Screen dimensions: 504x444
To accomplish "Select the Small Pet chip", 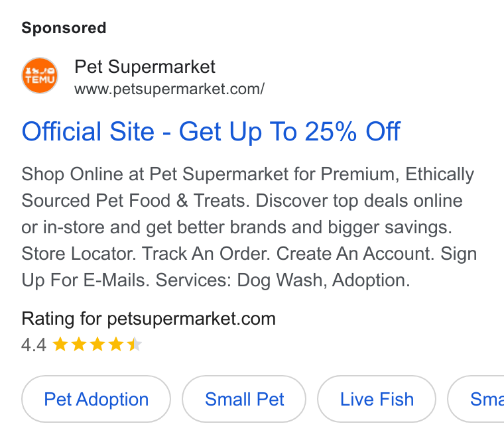I will click(244, 399).
